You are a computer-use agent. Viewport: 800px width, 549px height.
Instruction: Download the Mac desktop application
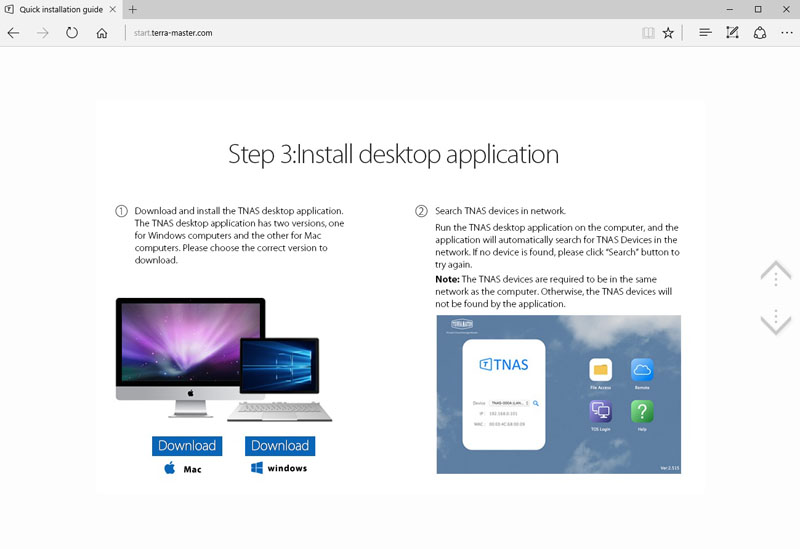tap(187, 446)
